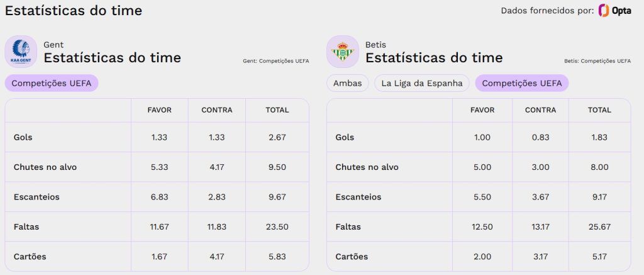Click the Betis team name text
This screenshot has height=275, width=644.
[375, 45]
